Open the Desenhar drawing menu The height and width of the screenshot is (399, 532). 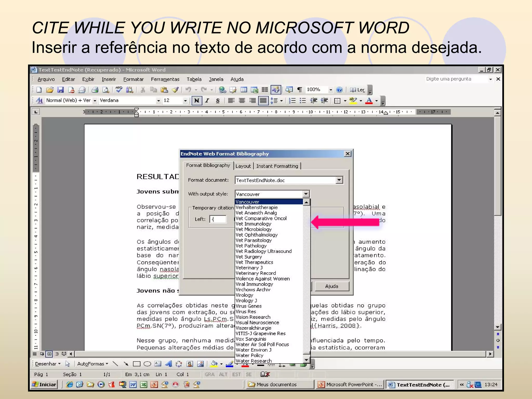(x=48, y=364)
